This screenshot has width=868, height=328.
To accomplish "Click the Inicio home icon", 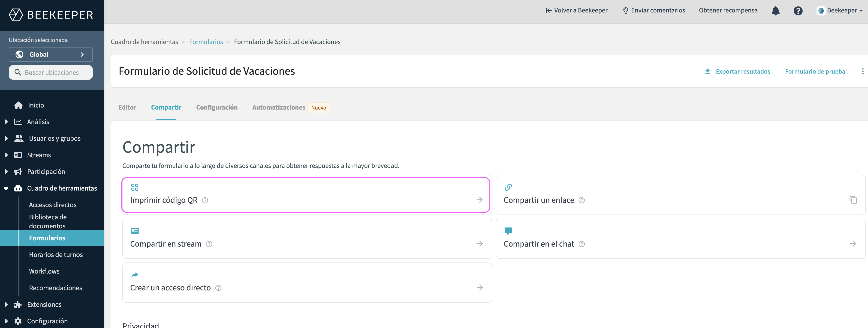I will pos(18,105).
